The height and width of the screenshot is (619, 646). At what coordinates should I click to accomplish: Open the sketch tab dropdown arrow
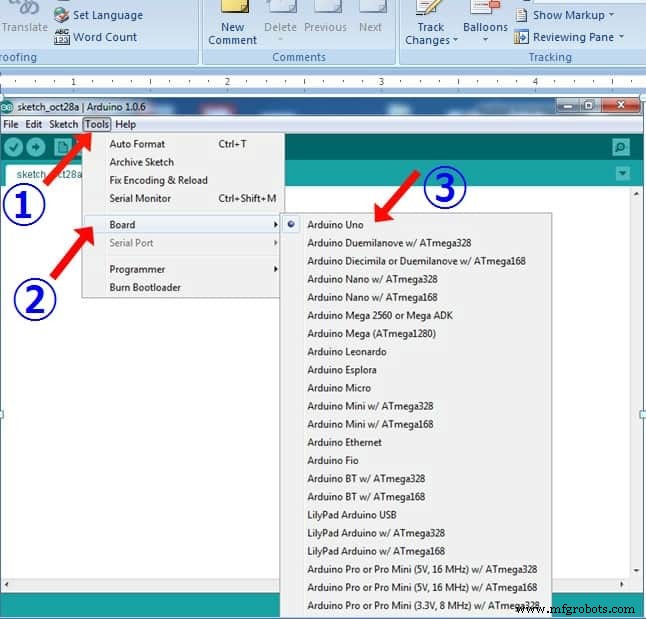pos(623,174)
